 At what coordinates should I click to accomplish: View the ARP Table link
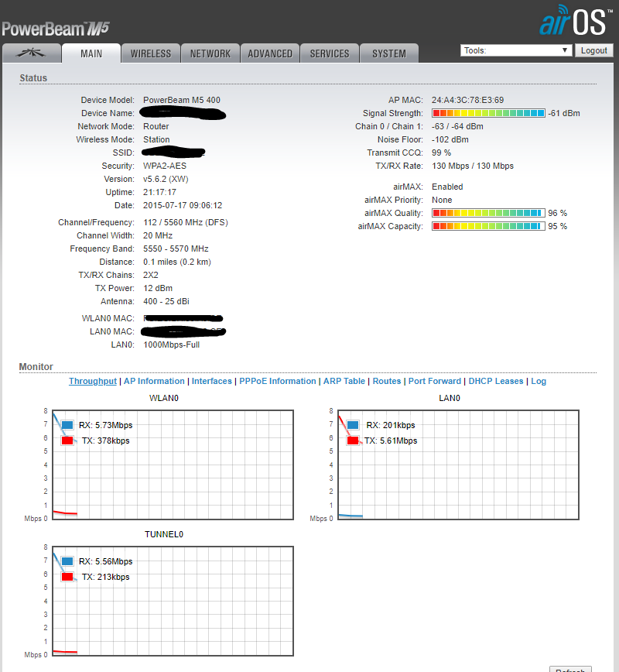(344, 381)
